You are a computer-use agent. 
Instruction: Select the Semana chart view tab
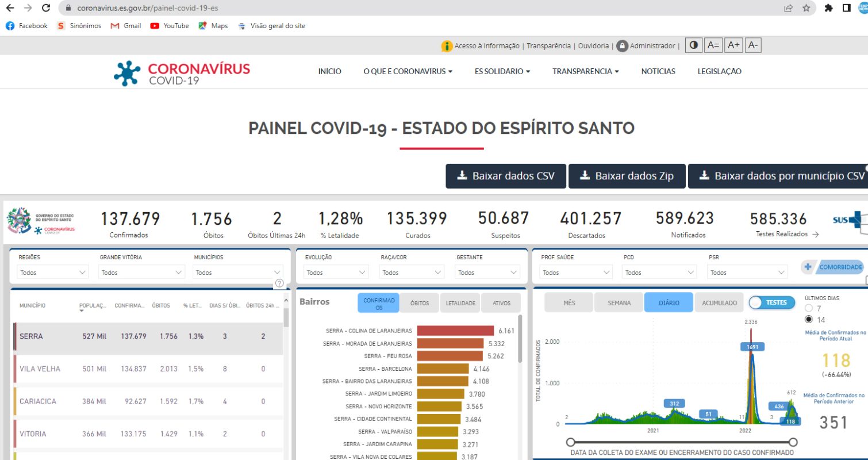(619, 302)
